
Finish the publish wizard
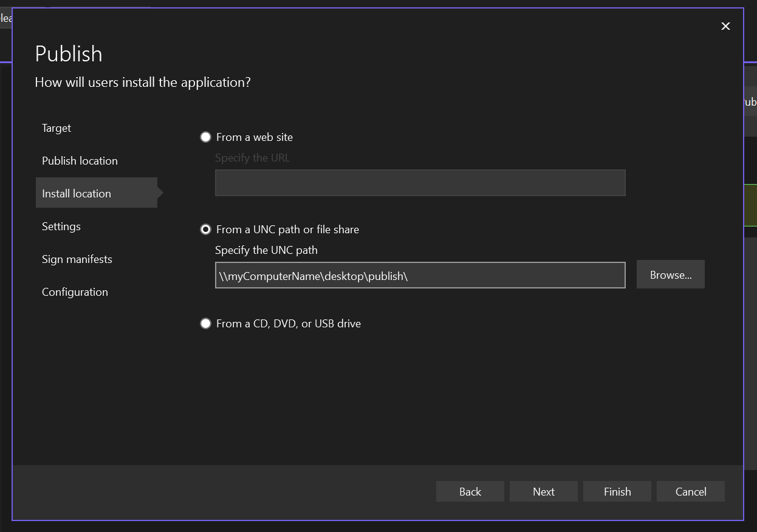(617, 491)
